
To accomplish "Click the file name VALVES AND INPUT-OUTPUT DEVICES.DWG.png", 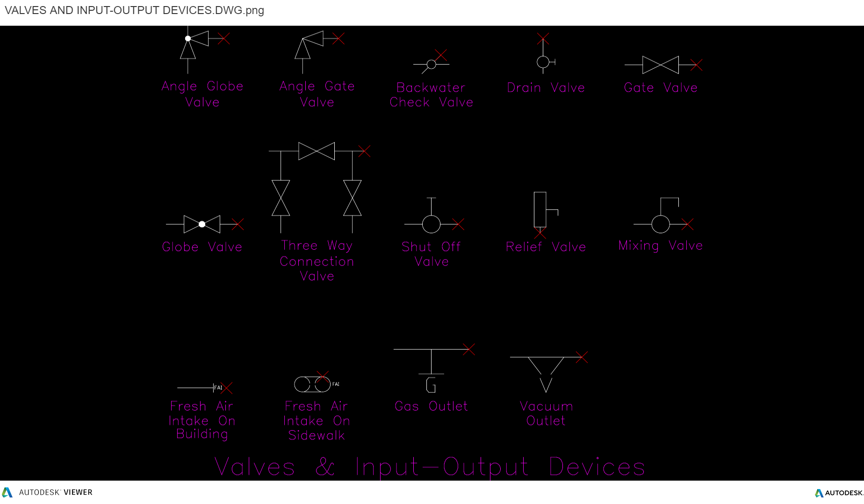I will point(134,10).
